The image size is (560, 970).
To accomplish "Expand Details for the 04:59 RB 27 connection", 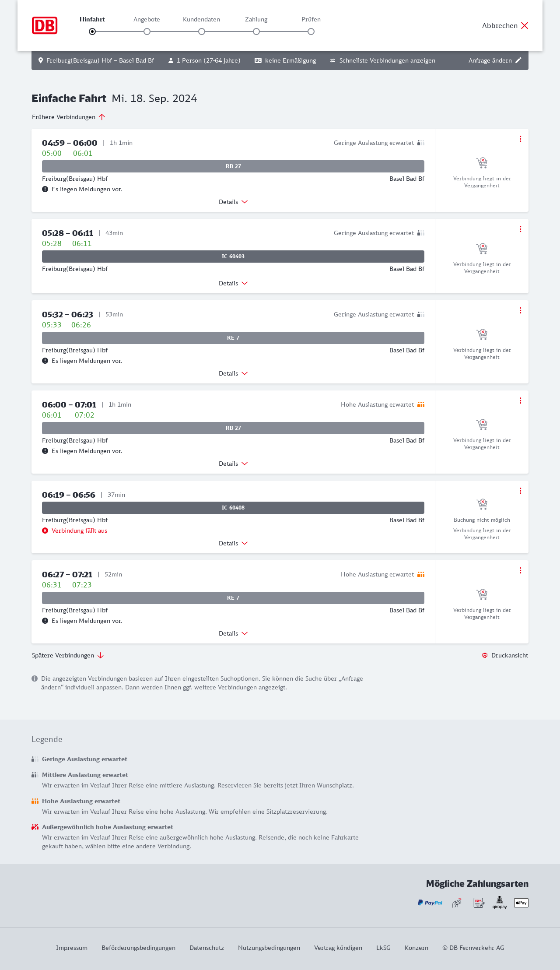I will click(233, 202).
